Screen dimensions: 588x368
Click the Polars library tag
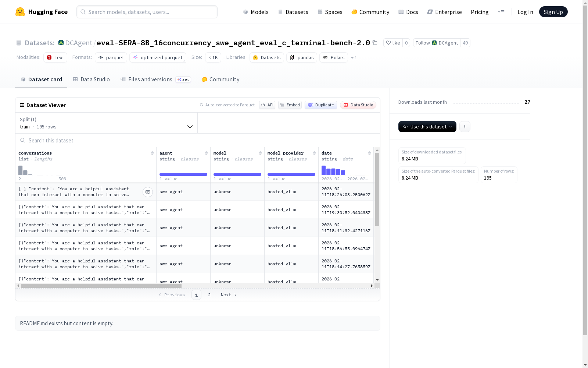click(334, 57)
